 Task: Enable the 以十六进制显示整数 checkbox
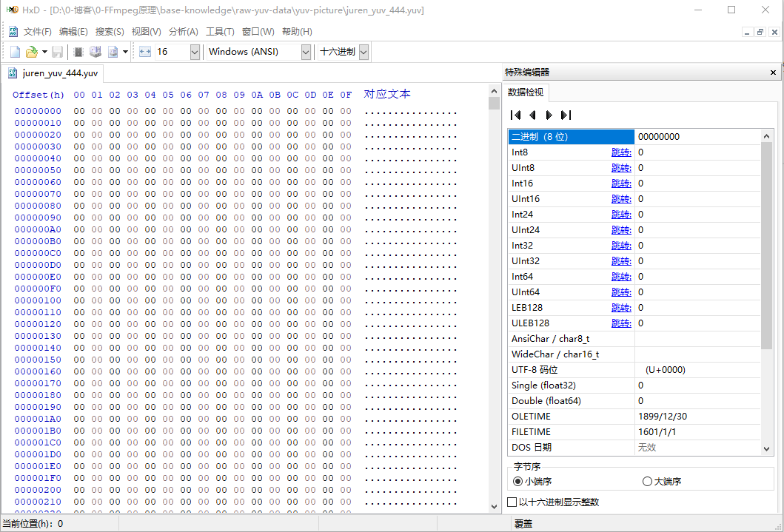point(512,501)
